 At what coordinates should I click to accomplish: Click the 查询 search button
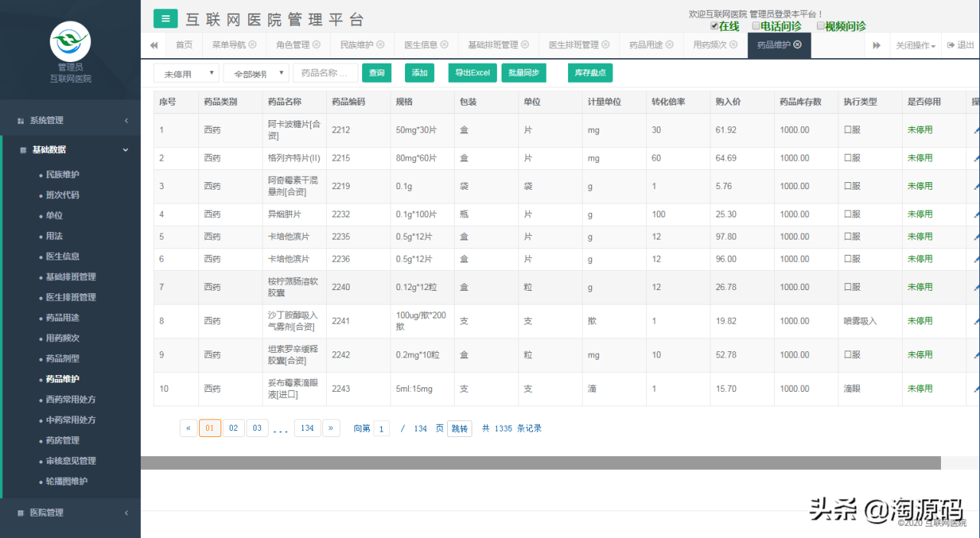pyautogui.click(x=377, y=73)
